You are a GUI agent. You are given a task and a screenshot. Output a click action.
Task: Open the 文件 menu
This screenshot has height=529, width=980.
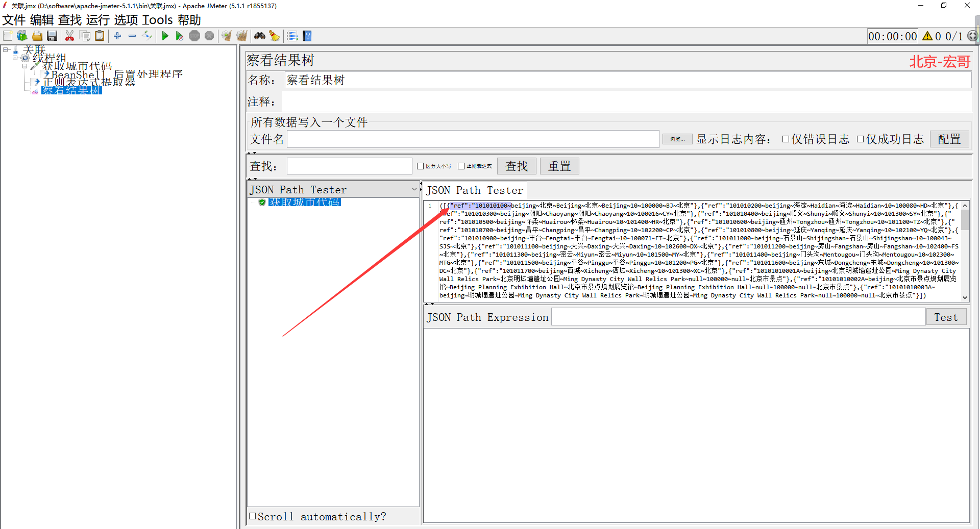[x=14, y=20]
